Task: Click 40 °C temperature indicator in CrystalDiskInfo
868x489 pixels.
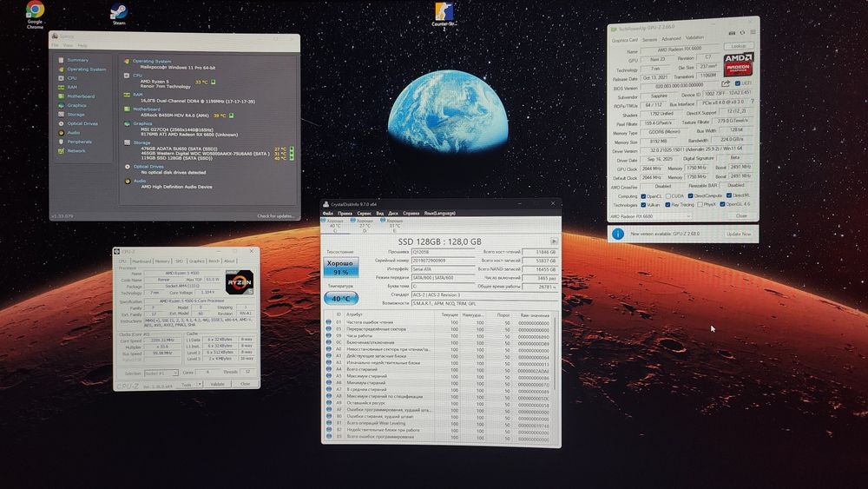Action: tap(340, 299)
